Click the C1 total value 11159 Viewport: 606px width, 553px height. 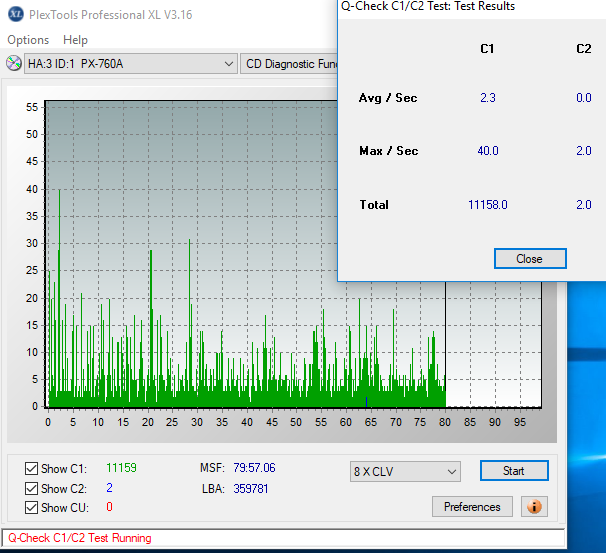coord(121,468)
